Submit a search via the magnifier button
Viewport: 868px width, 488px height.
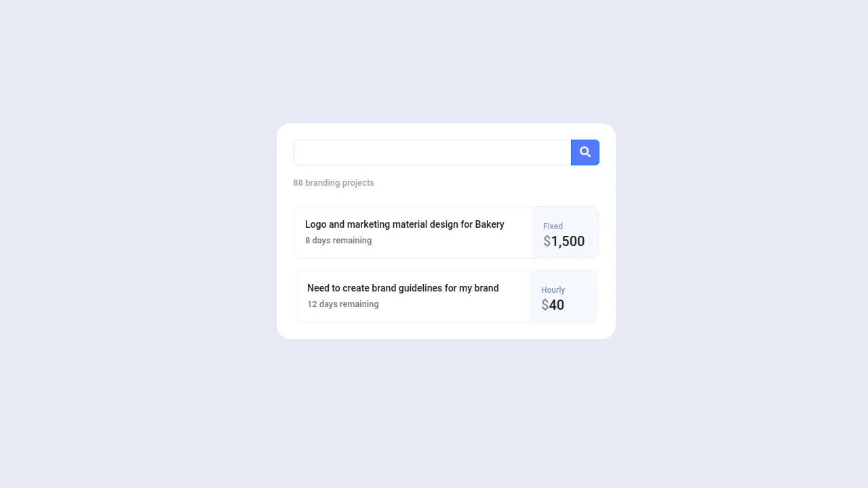coord(585,152)
